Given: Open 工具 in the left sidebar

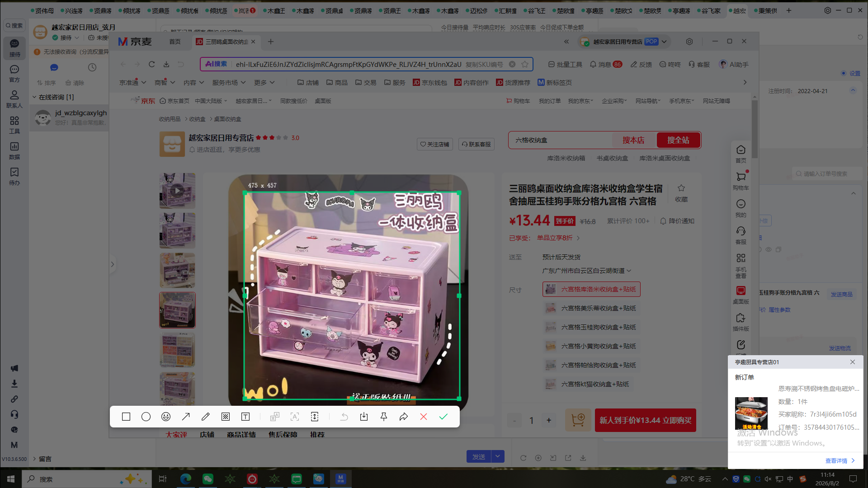Looking at the screenshot, I should point(14,125).
